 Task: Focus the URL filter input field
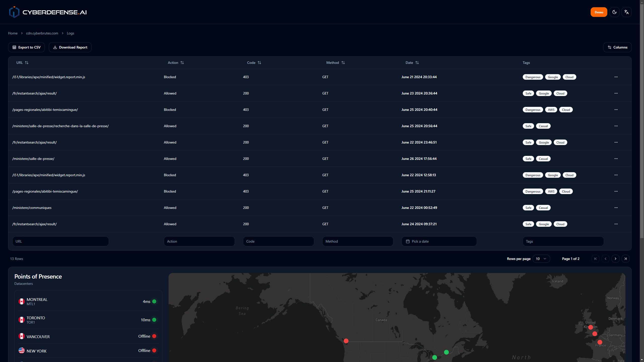point(60,241)
